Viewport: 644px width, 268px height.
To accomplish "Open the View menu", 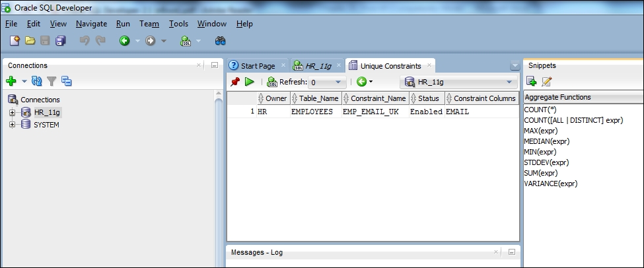I will tap(58, 24).
